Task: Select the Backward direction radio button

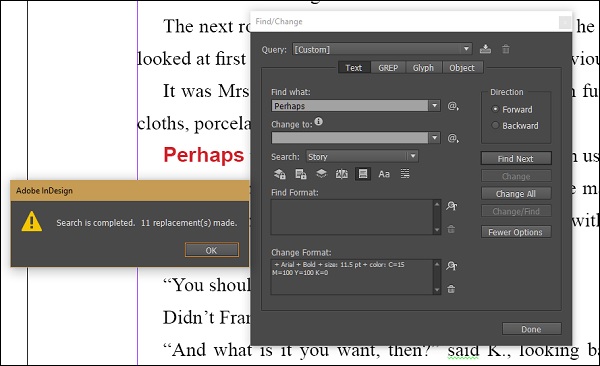Action: click(x=495, y=125)
